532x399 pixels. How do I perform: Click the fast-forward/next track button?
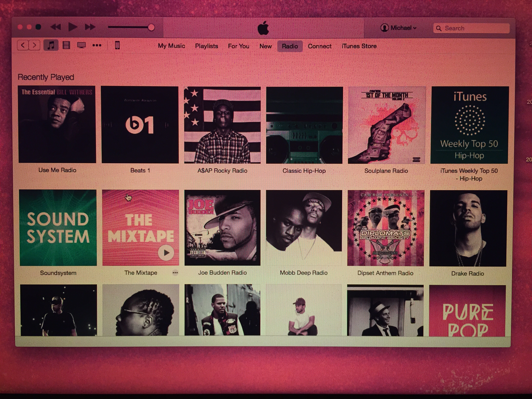[x=90, y=27]
